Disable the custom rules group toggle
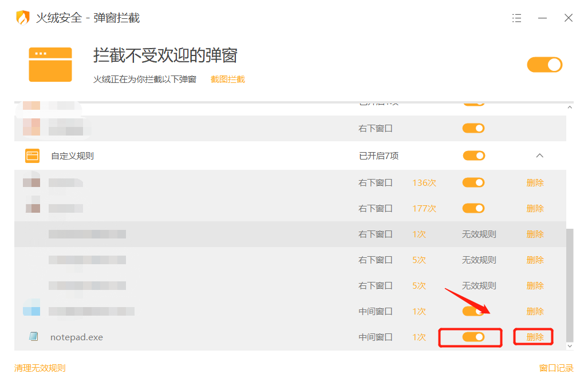This screenshot has width=588, height=386. (473, 156)
